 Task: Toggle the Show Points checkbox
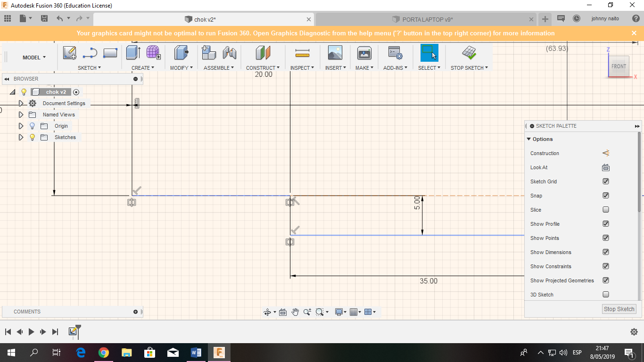[606, 238]
